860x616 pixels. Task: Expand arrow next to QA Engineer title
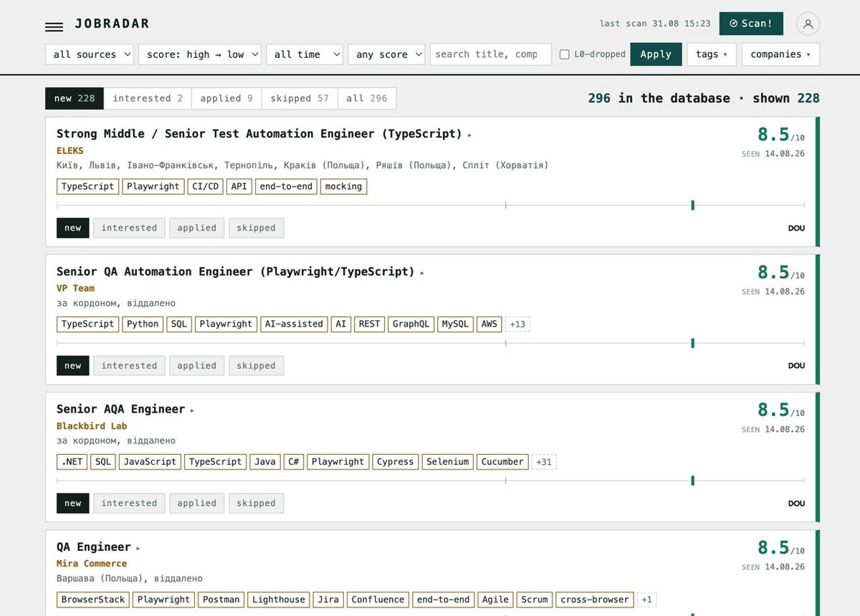pos(138,548)
